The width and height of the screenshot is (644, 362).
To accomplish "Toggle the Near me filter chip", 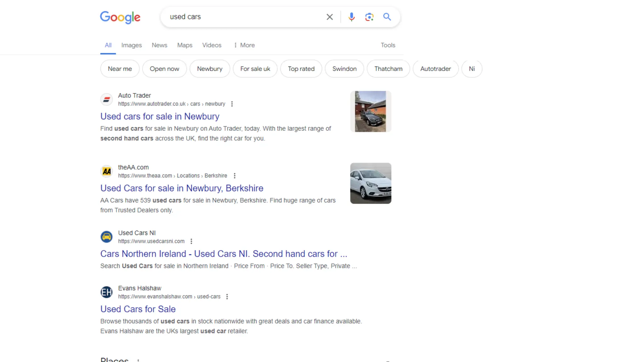I will (x=120, y=69).
